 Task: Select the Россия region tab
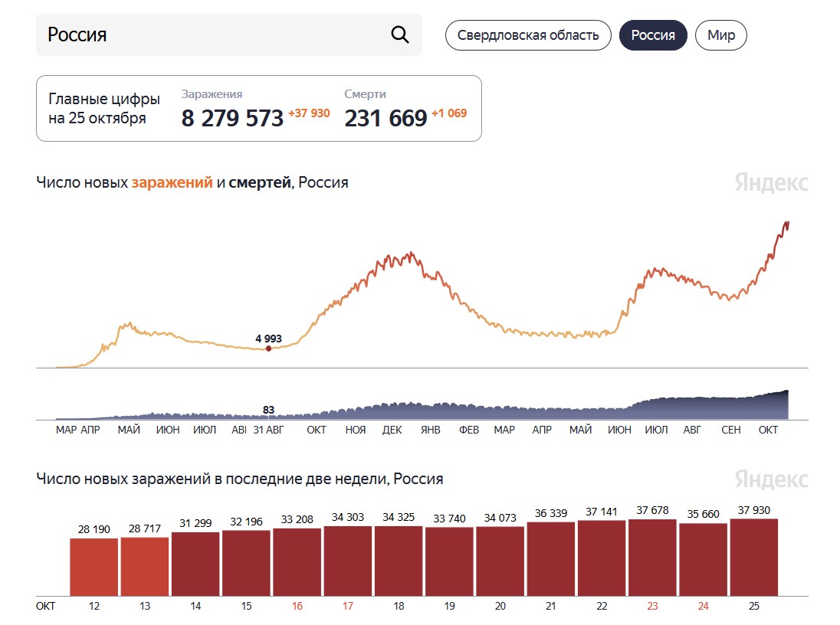pyautogui.click(x=652, y=35)
